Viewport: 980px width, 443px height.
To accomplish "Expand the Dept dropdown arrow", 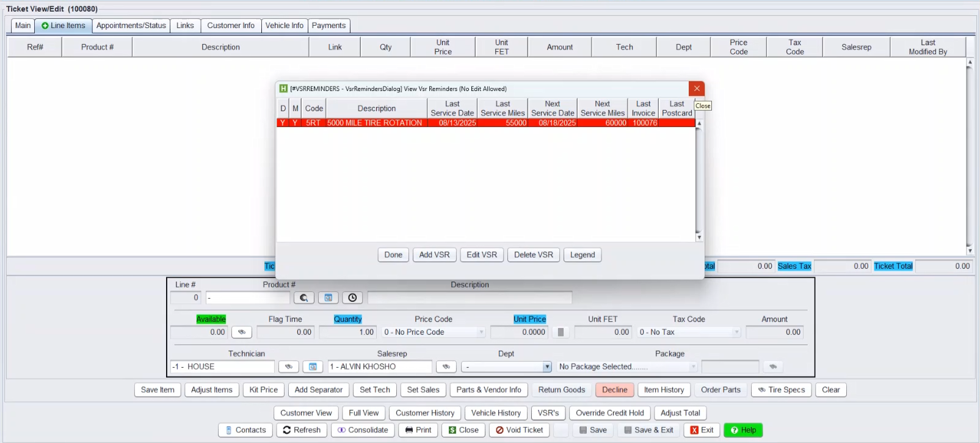I will [546, 367].
